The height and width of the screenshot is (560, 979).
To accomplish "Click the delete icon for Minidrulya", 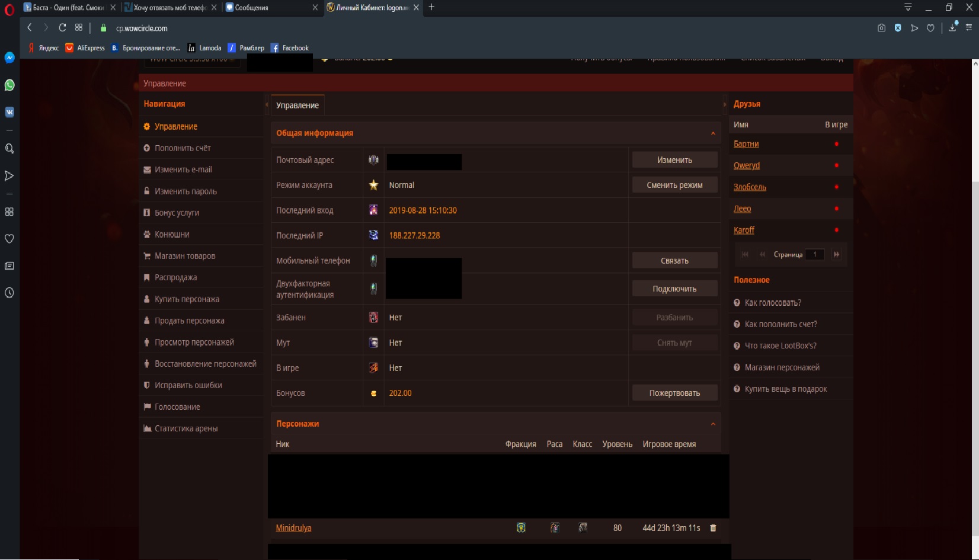I will click(x=713, y=528).
